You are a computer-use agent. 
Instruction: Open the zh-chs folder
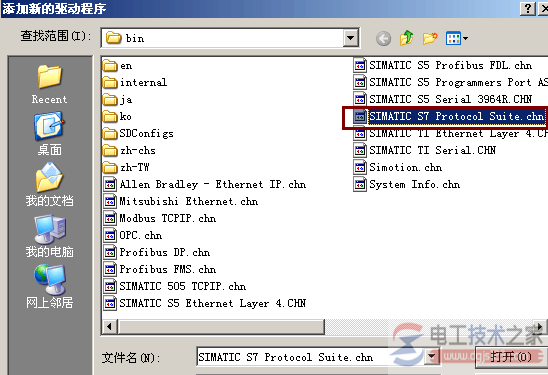coord(129,151)
